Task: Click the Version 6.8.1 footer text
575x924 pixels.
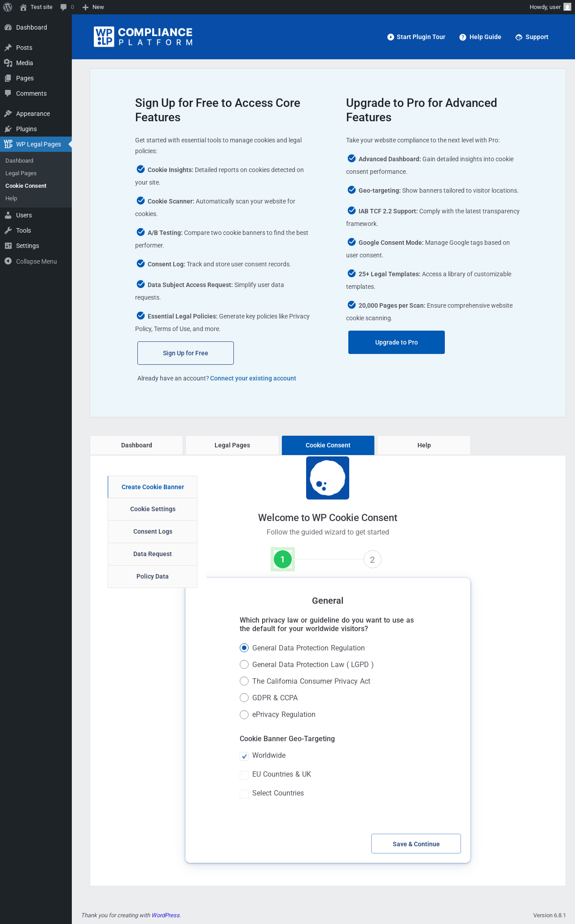Action: click(549, 915)
